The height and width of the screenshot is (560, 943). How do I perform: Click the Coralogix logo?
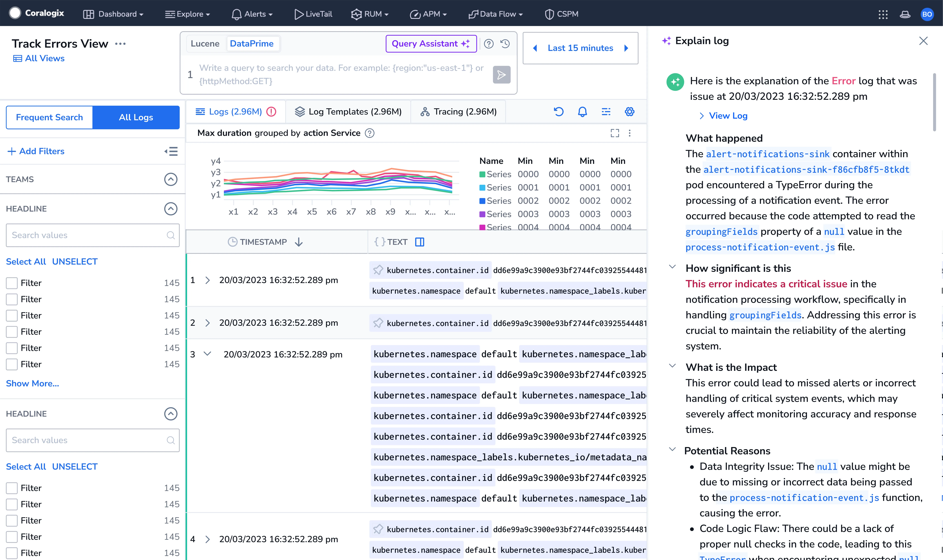pos(37,13)
